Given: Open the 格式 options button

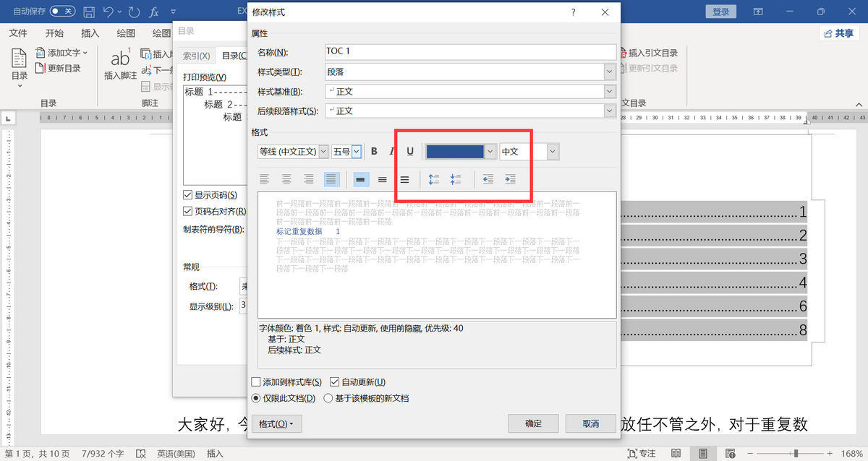Looking at the screenshot, I should [276, 423].
